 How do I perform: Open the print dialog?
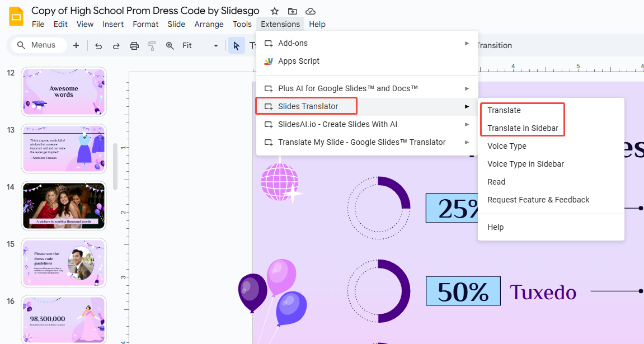[134, 45]
